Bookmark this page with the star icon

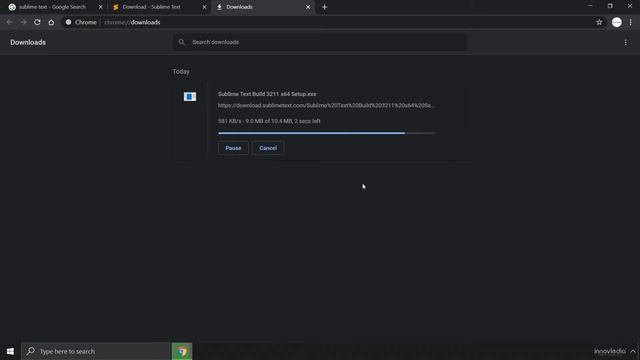[599, 22]
